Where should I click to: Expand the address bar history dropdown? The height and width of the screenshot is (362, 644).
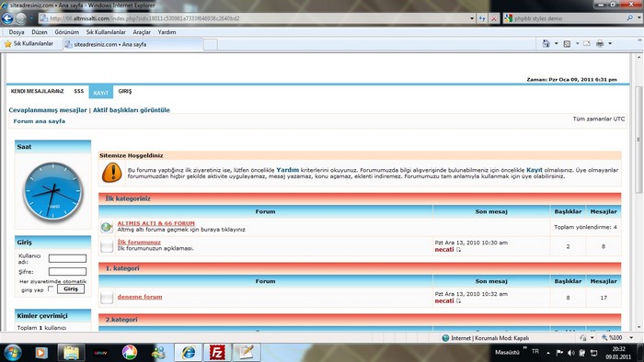coord(471,18)
